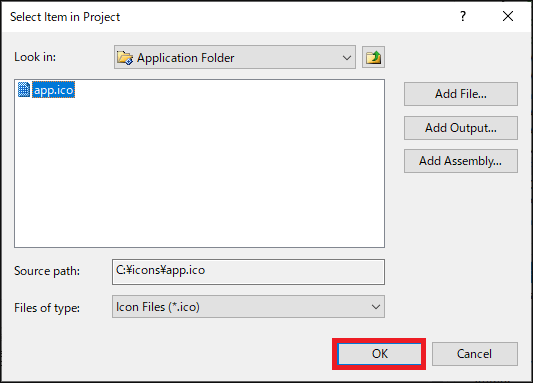This screenshot has width=533, height=383.
Task: Open the help question mark button
Action: click(x=463, y=16)
